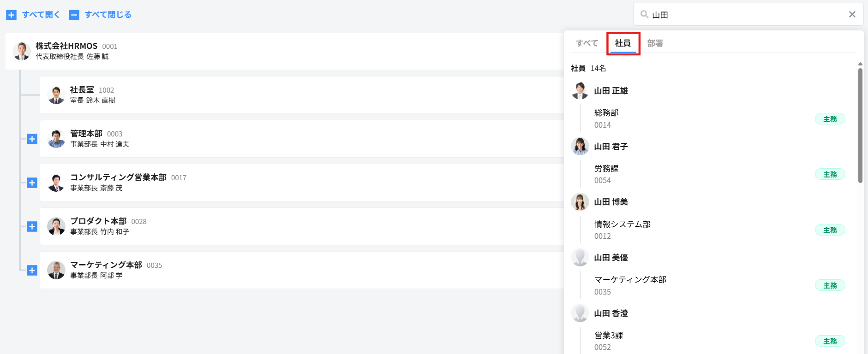The width and height of the screenshot is (868, 354).
Task: Expand the コンサルティング営業本部 node
Action: click(x=32, y=183)
